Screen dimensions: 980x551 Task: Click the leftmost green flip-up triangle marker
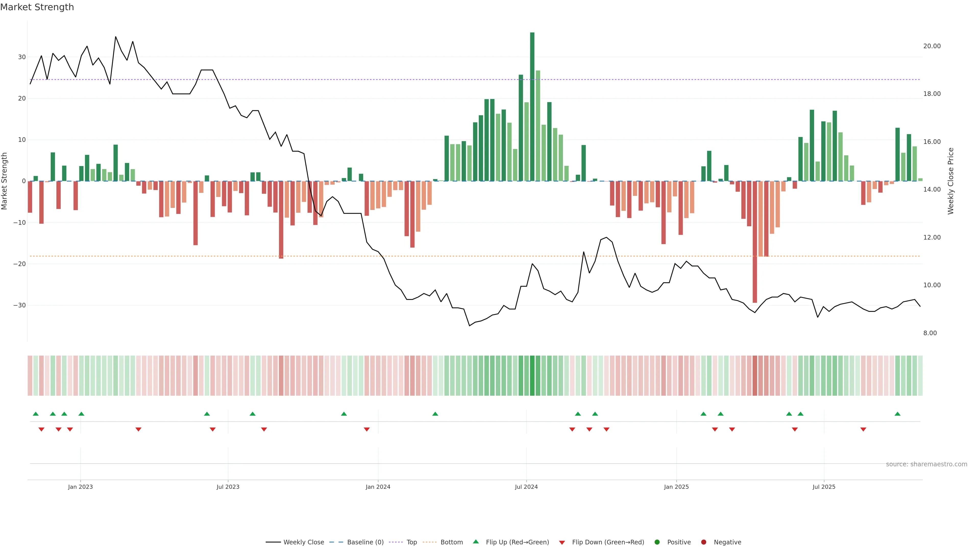tap(36, 414)
